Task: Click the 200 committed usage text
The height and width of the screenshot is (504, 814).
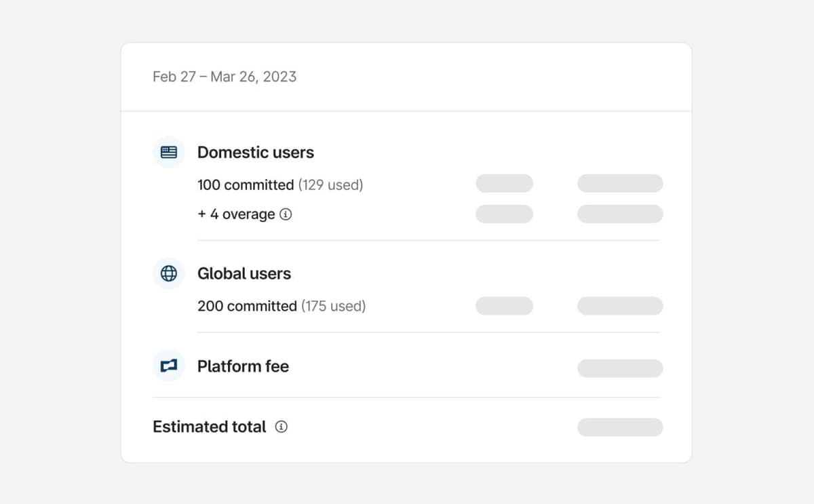Action: click(248, 306)
